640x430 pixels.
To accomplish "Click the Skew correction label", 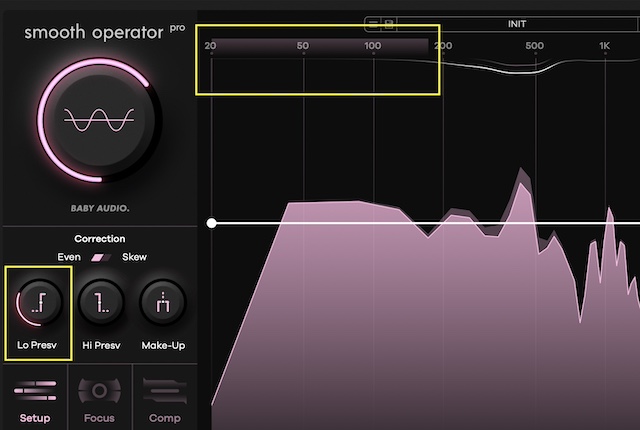I will pyautogui.click(x=134, y=257).
